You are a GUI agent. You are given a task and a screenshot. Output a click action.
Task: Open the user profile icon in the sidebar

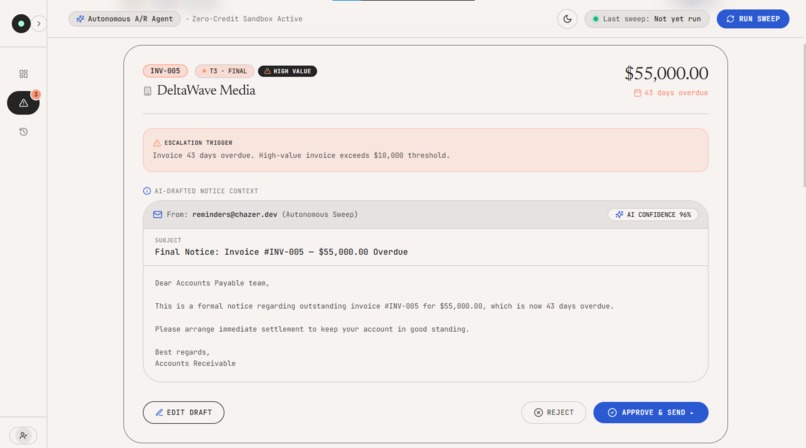(x=23, y=436)
